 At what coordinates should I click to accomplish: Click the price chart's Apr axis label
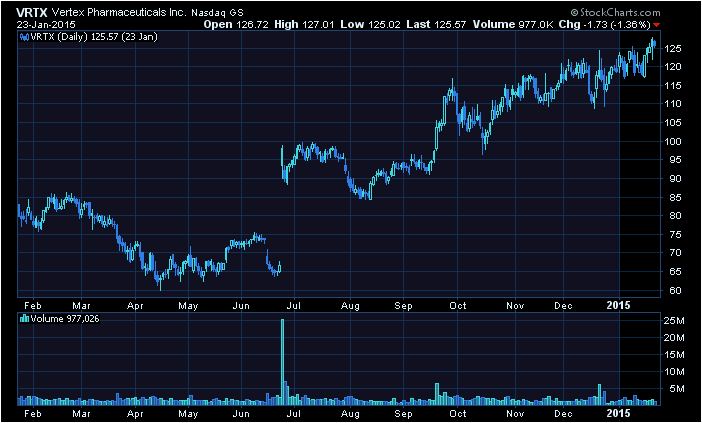click(x=135, y=306)
